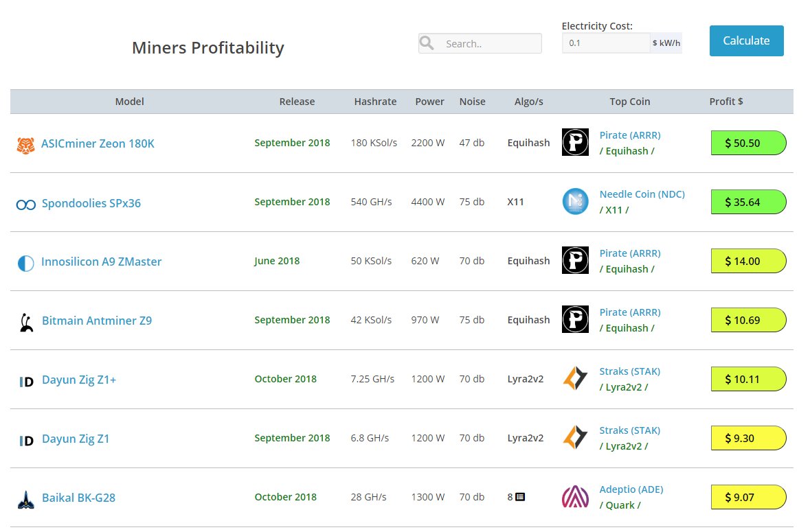810x532 pixels.
Task: Click the $ 10.11 profit badge
Action: click(749, 379)
